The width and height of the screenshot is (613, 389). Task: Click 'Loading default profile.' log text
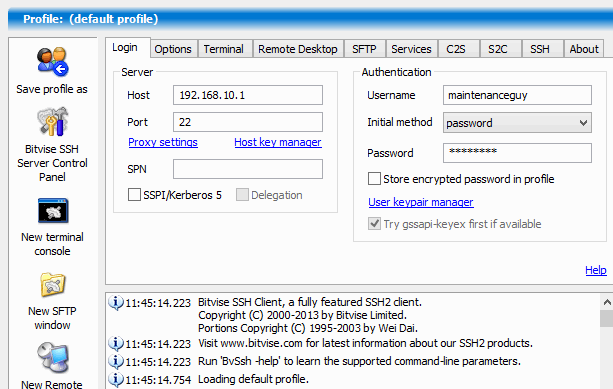click(253, 379)
